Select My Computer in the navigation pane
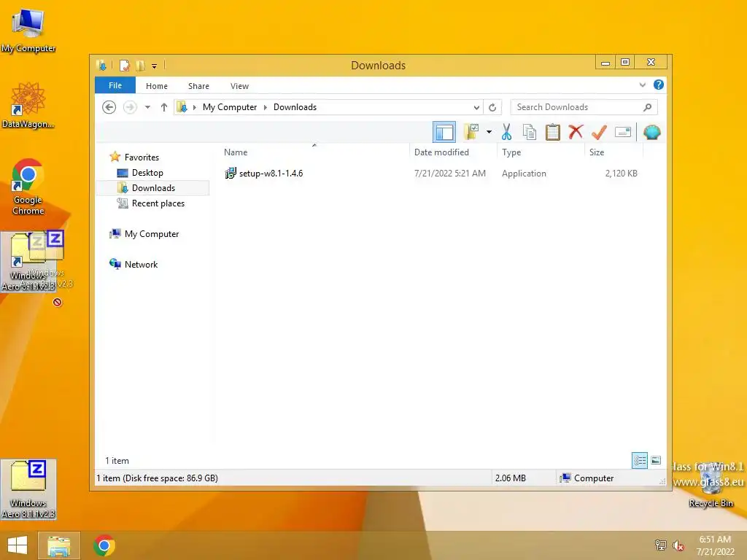Image resolution: width=747 pixels, height=560 pixels. (x=152, y=234)
